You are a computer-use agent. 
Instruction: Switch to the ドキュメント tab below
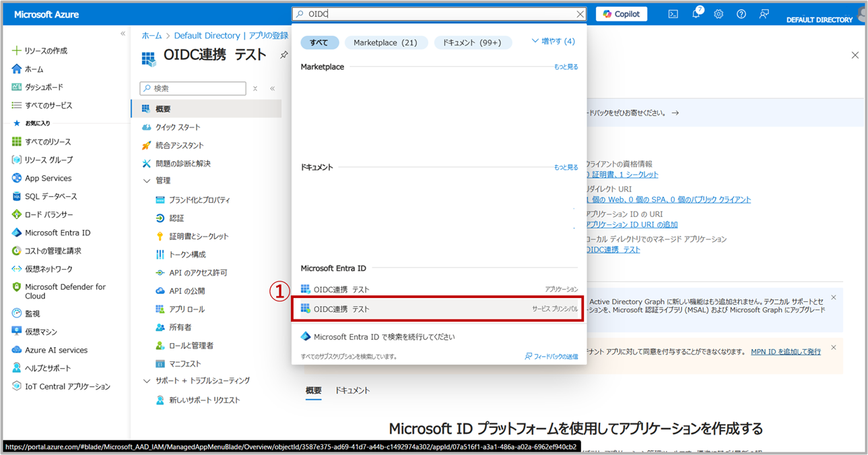(352, 390)
